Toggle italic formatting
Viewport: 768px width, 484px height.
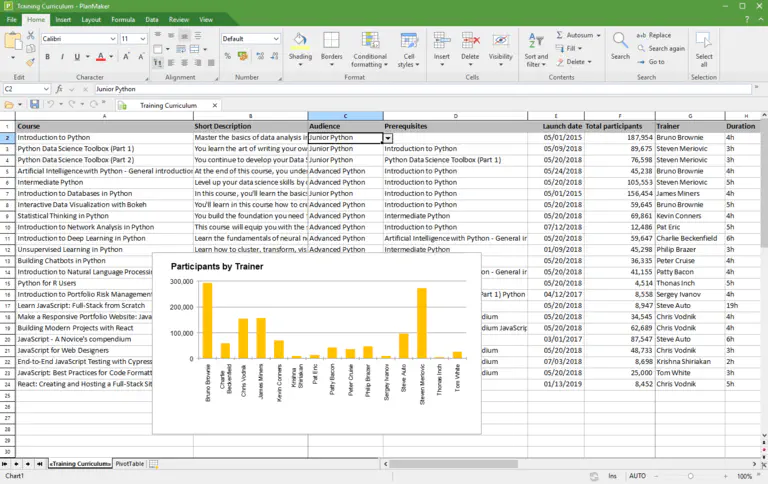(61, 57)
